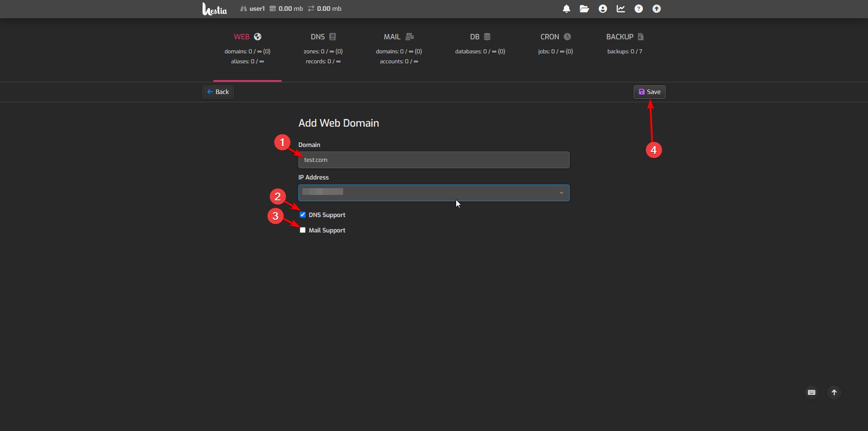Click the Domain input field
The width and height of the screenshot is (868, 431).
pyautogui.click(x=434, y=160)
